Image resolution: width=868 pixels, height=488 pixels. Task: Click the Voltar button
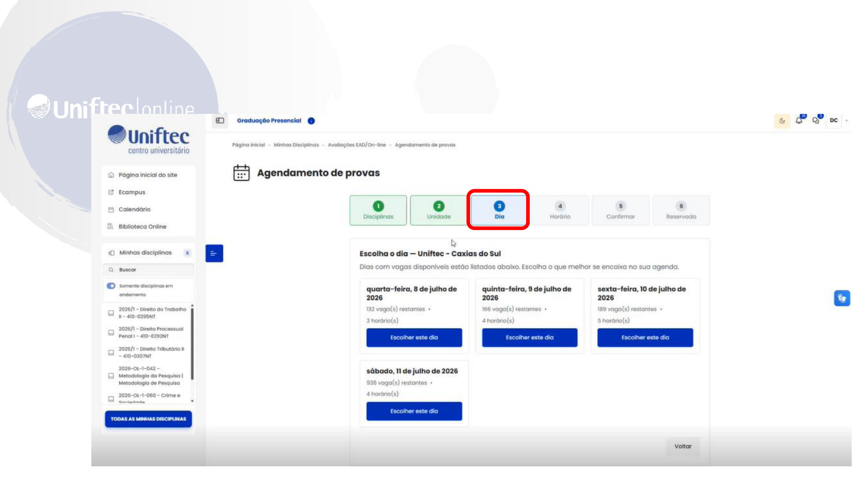[x=683, y=446]
